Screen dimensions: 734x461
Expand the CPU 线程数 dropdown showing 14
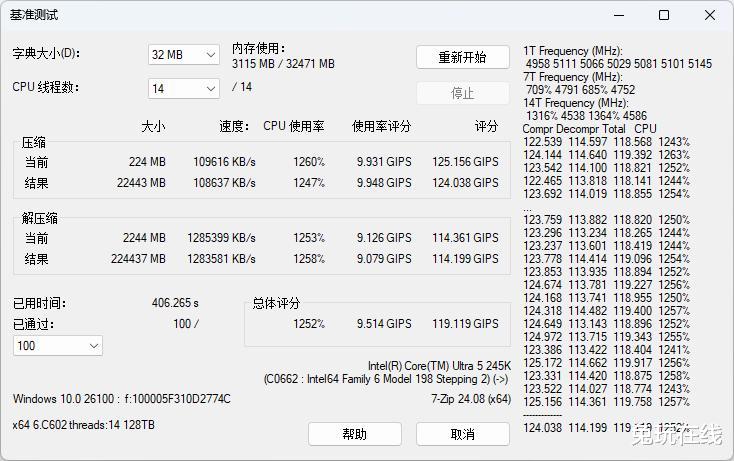(183, 89)
